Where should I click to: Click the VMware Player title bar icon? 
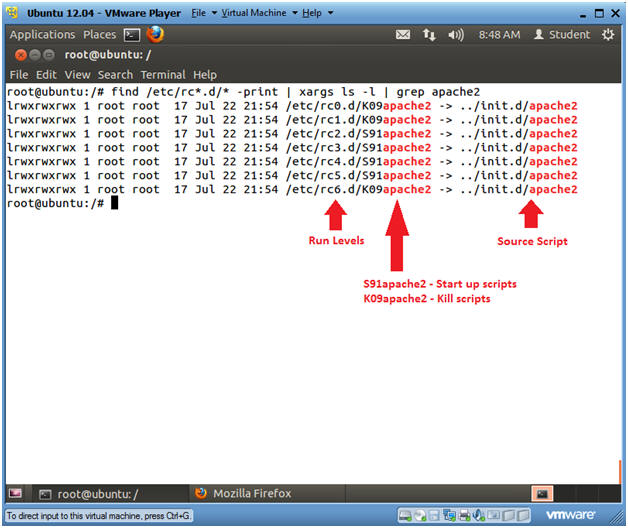pyautogui.click(x=12, y=13)
